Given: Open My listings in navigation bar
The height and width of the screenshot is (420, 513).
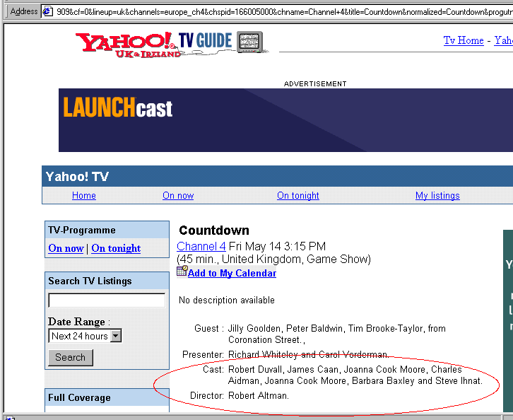Looking at the screenshot, I should click(437, 195).
